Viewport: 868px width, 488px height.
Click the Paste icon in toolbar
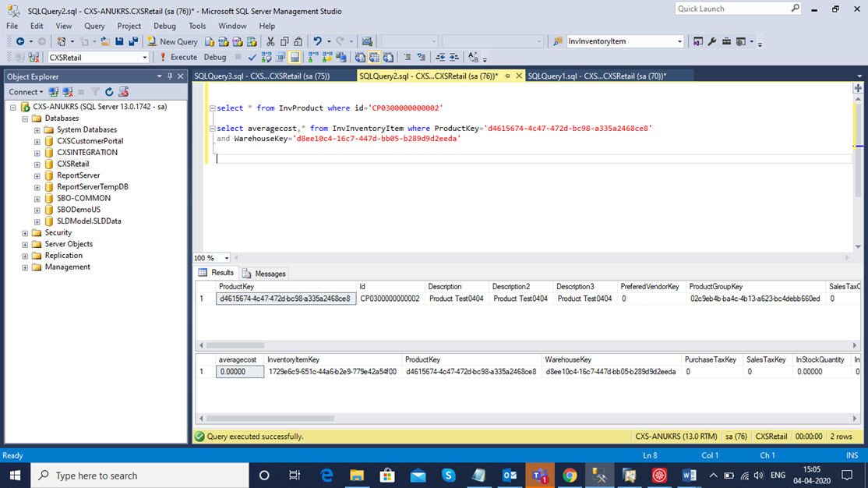298,41
